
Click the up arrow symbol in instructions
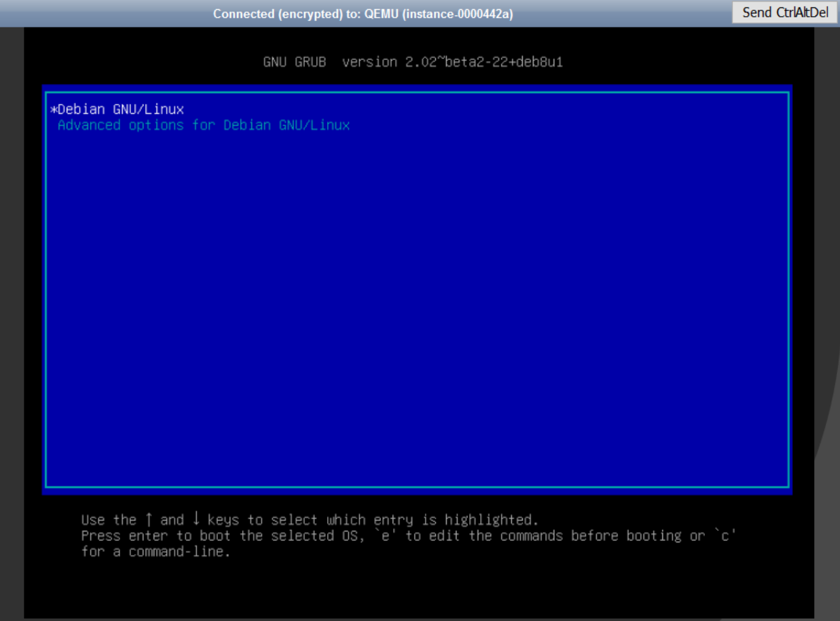[x=149, y=520]
